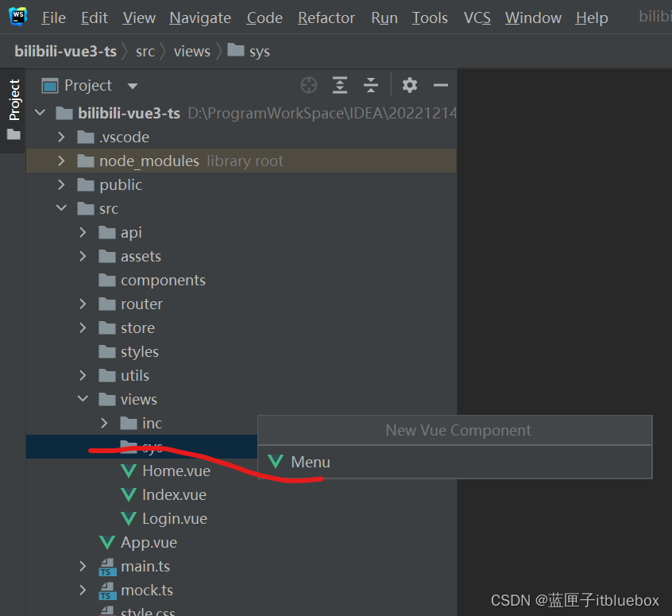Select main.ts file
The height and width of the screenshot is (616, 672).
click(145, 566)
